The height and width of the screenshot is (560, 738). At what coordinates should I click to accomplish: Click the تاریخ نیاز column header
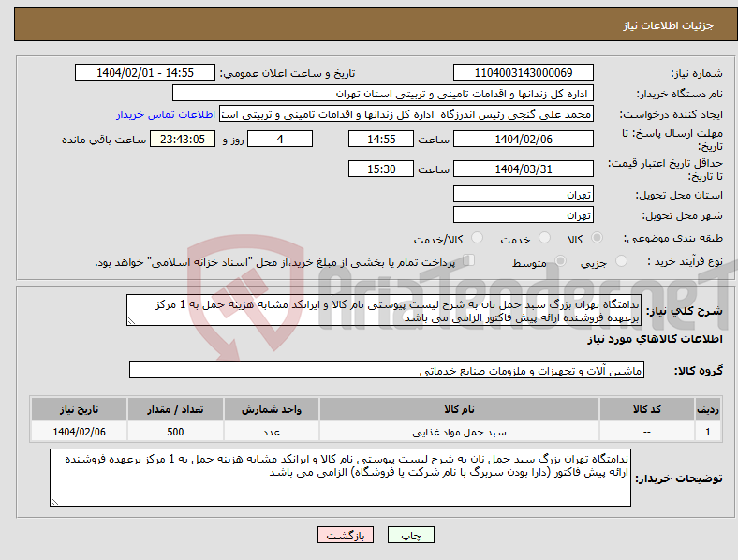pos(79,409)
